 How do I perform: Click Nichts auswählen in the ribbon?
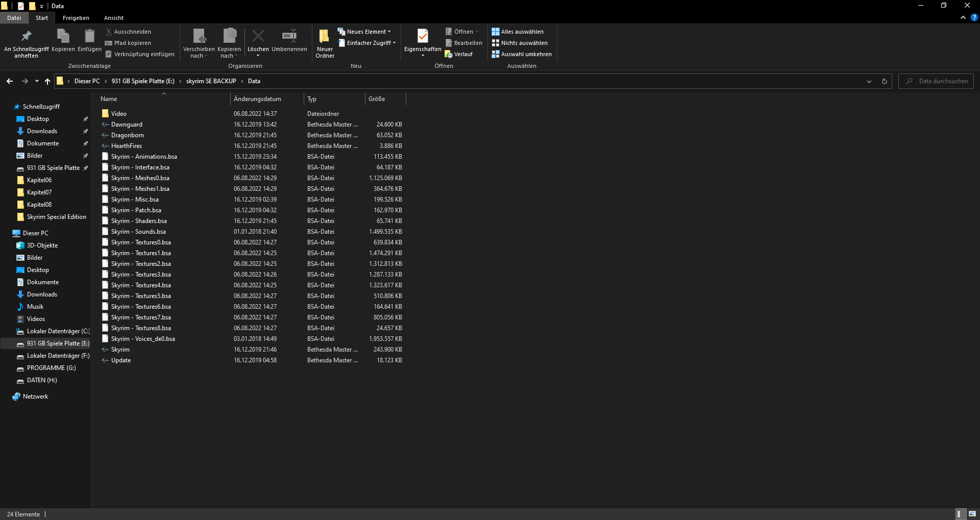(520, 43)
